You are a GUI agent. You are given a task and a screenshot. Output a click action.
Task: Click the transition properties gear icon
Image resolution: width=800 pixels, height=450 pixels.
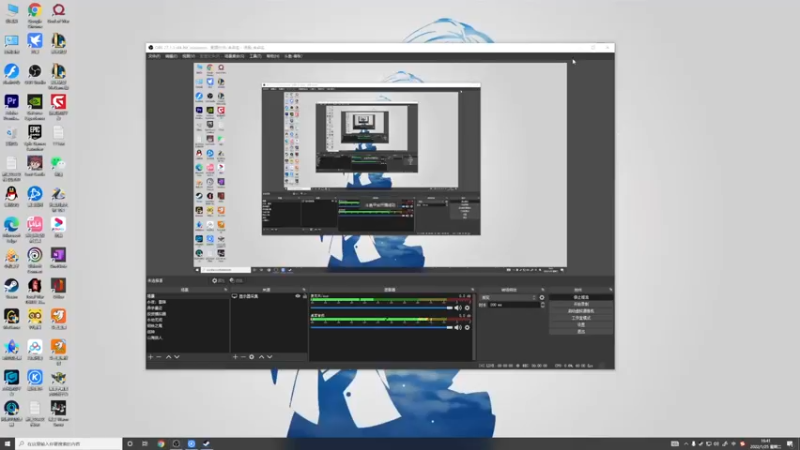pos(542,297)
